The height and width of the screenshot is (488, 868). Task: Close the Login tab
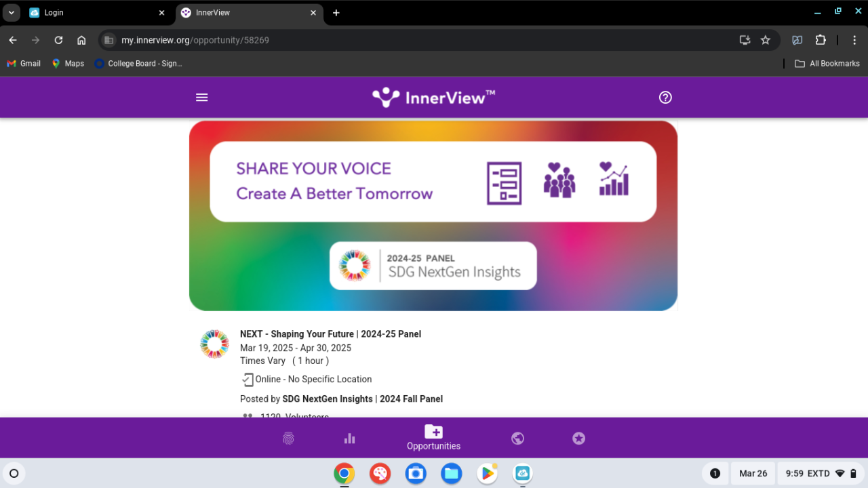[161, 13]
